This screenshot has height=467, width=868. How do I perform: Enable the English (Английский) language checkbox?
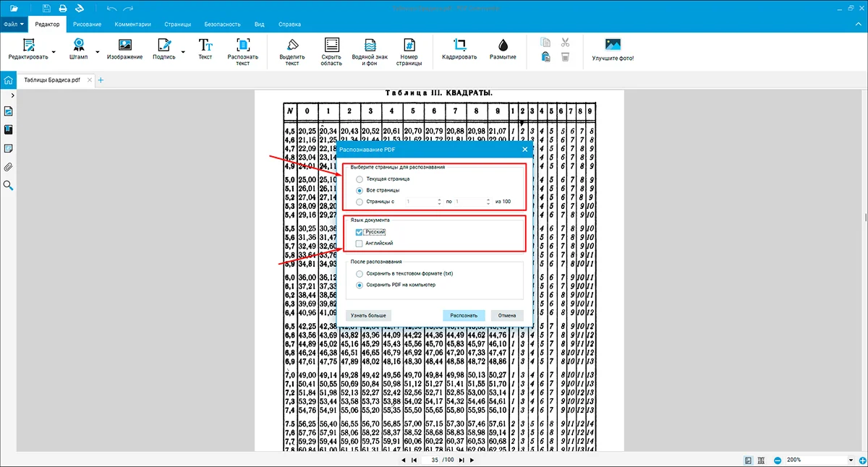[x=359, y=244]
